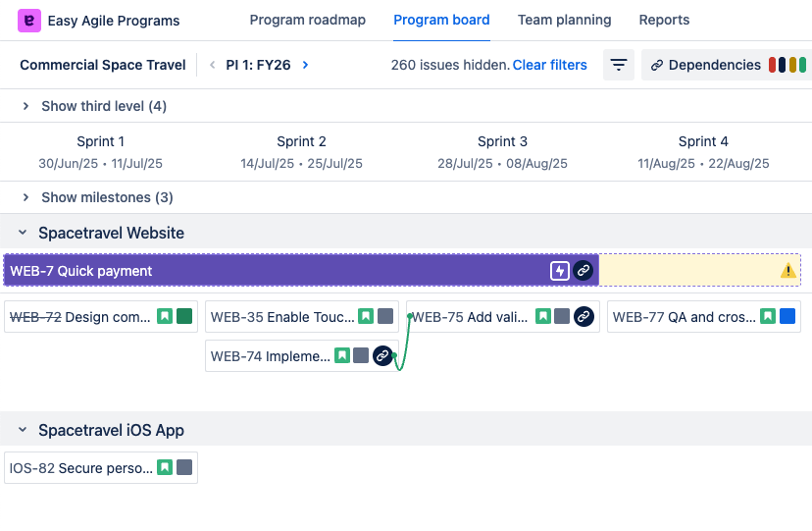
Task: Click the lightning bolt icon on WEB-7
Action: (560, 271)
